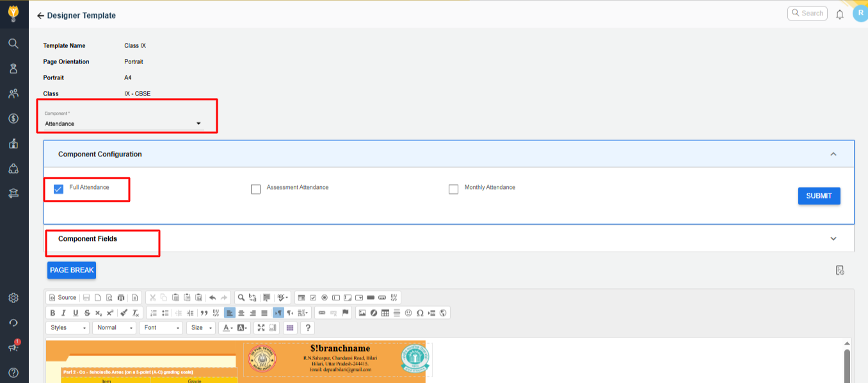This screenshot has height=383, width=868.
Task: Open the Component dropdown showing Attendance
Action: [123, 124]
